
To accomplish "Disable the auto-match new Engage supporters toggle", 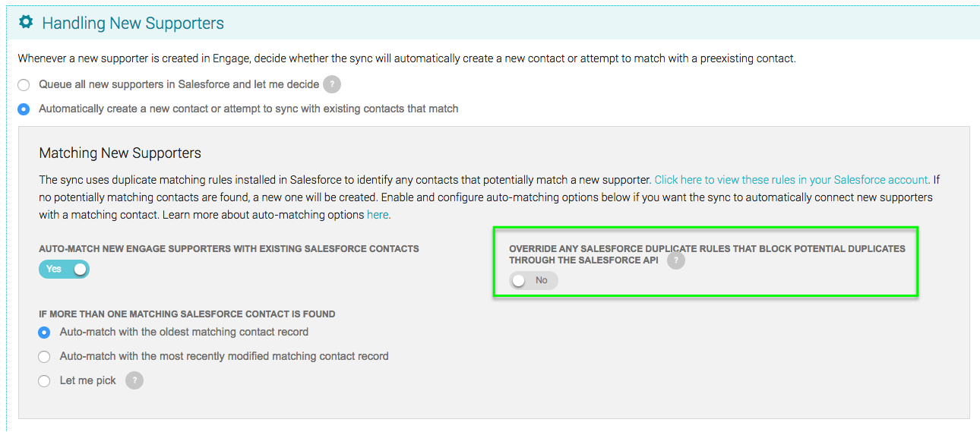I will 64,269.
